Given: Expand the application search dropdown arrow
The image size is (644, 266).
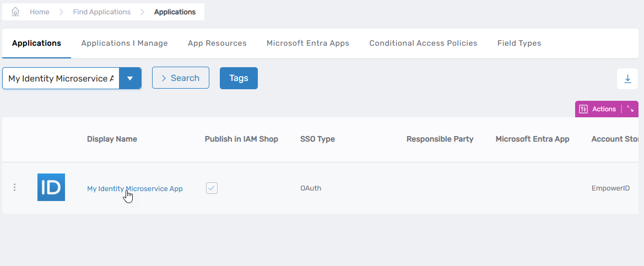Looking at the screenshot, I should [x=130, y=78].
